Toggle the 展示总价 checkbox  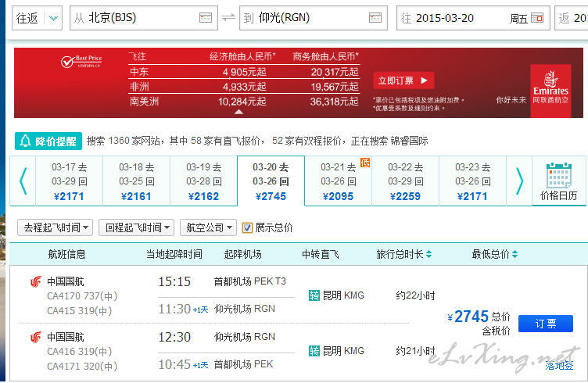click(x=247, y=227)
